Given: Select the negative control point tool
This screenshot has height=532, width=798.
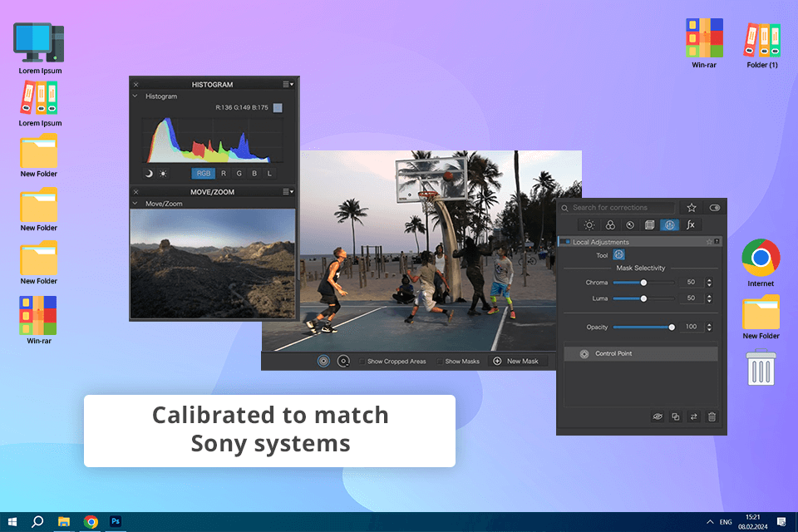Looking at the screenshot, I should (343, 361).
